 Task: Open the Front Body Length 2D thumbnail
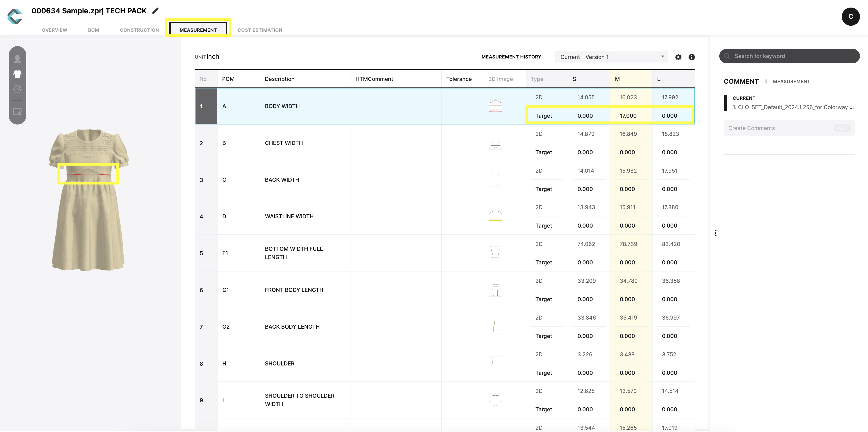[495, 290]
